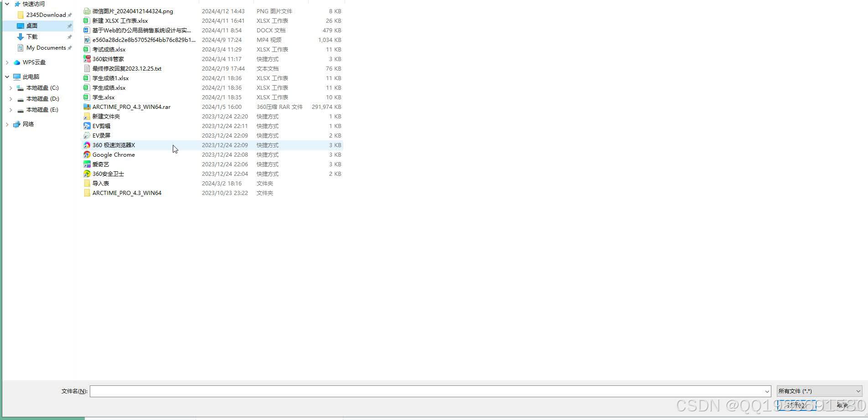Click the 网络 network icon
The height and width of the screenshot is (420, 868).
[x=17, y=124]
